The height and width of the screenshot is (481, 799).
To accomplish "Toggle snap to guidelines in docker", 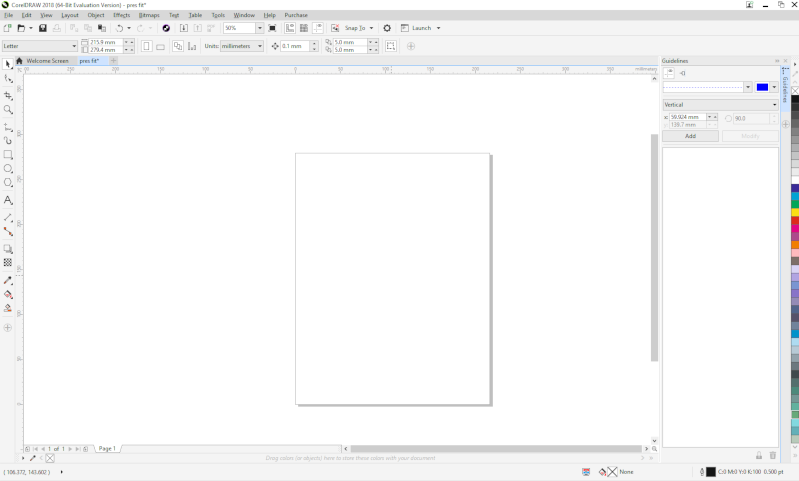I will coord(682,73).
